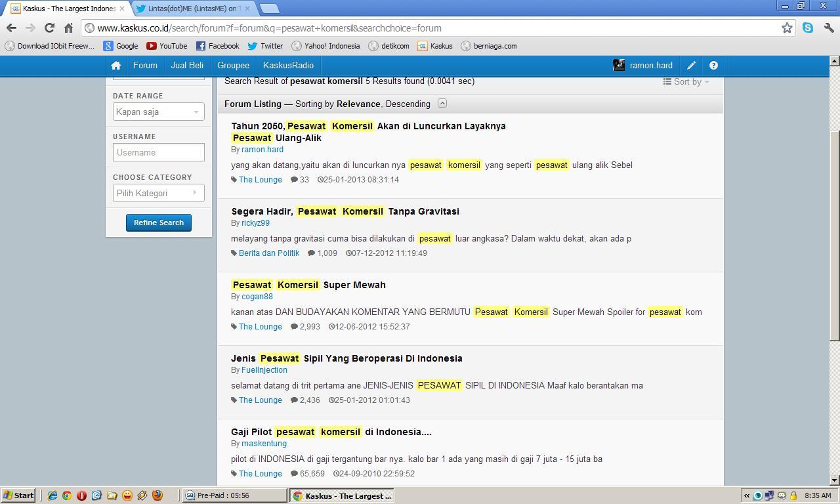Go to Kaskus home via house icon
This screenshot has width=840, height=504.
(x=116, y=66)
